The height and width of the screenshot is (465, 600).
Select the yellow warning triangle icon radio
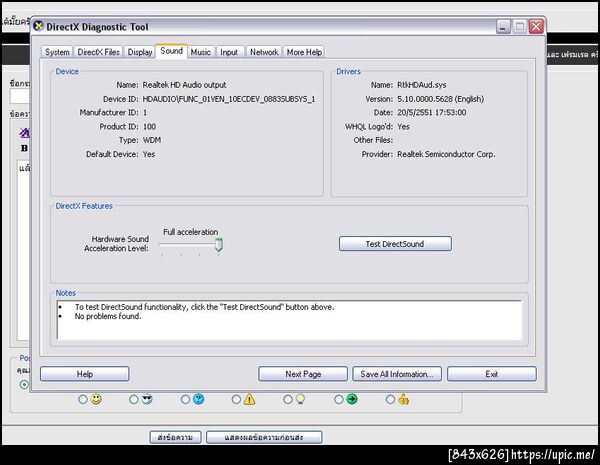click(x=236, y=400)
